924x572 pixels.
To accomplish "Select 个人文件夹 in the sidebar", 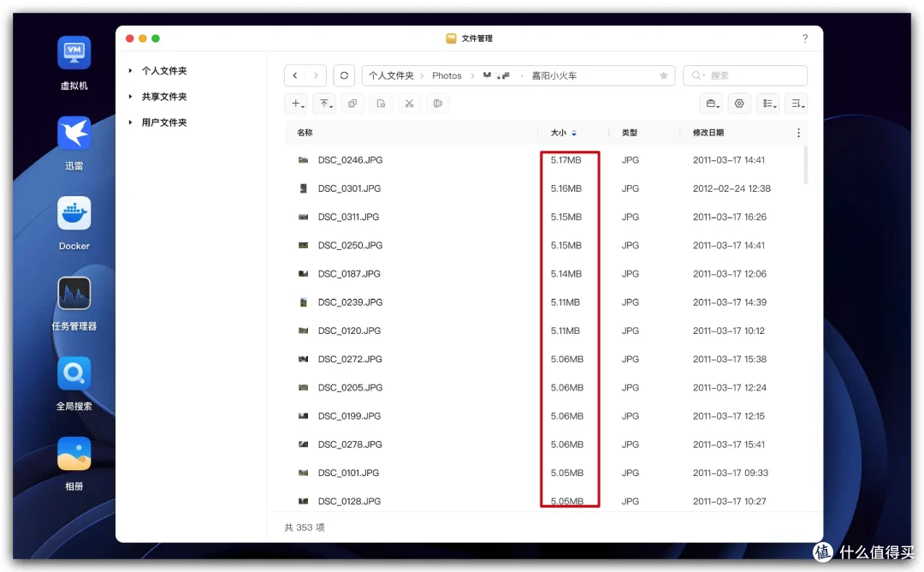I will [163, 71].
